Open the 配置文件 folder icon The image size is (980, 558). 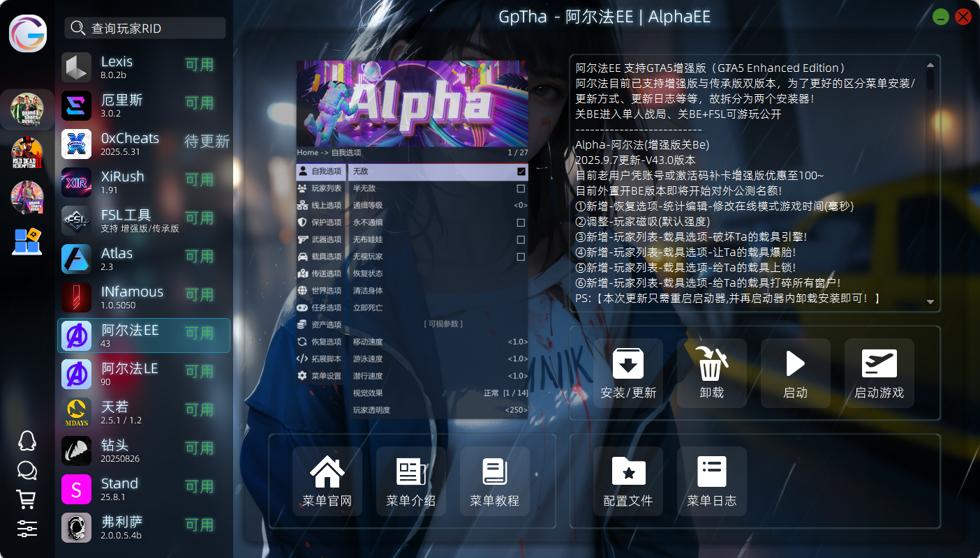tap(628, 472)
